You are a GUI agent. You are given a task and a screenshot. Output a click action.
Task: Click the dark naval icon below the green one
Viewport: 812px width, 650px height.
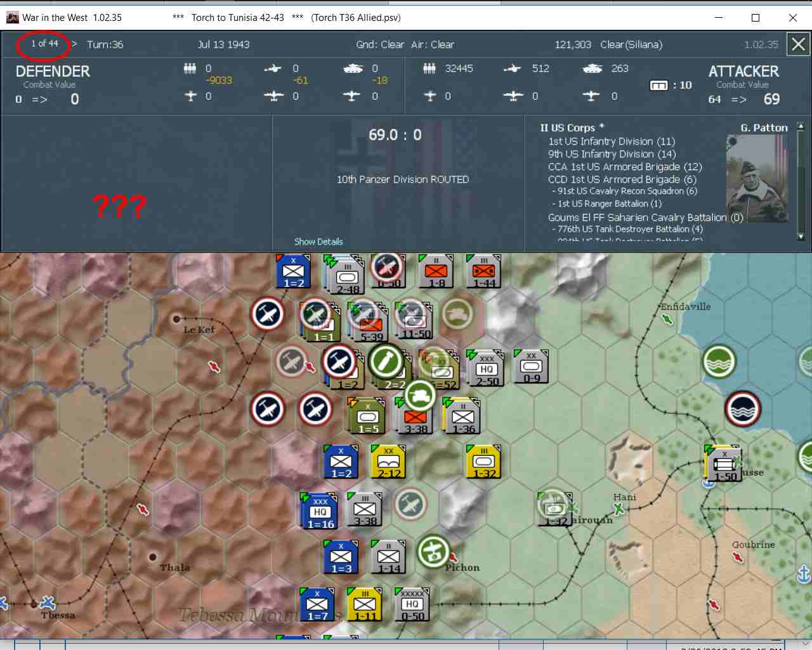coord(742,409)
